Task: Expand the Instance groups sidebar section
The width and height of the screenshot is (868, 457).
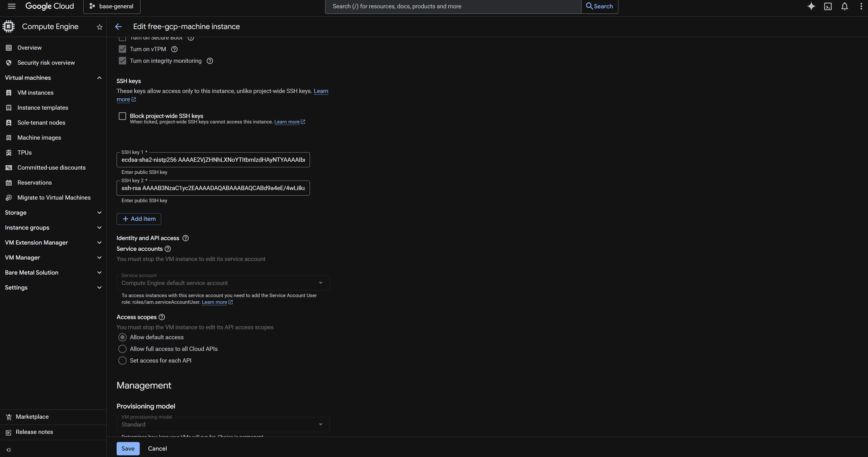Action: pyautogui.click(x=53, y=228)
